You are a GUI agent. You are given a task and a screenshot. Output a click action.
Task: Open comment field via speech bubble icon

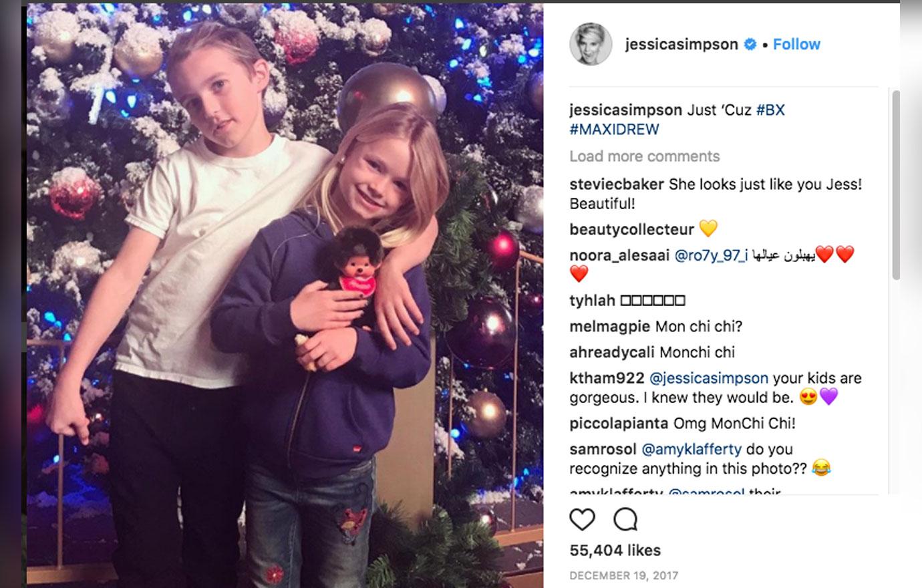tap(625, 519)
